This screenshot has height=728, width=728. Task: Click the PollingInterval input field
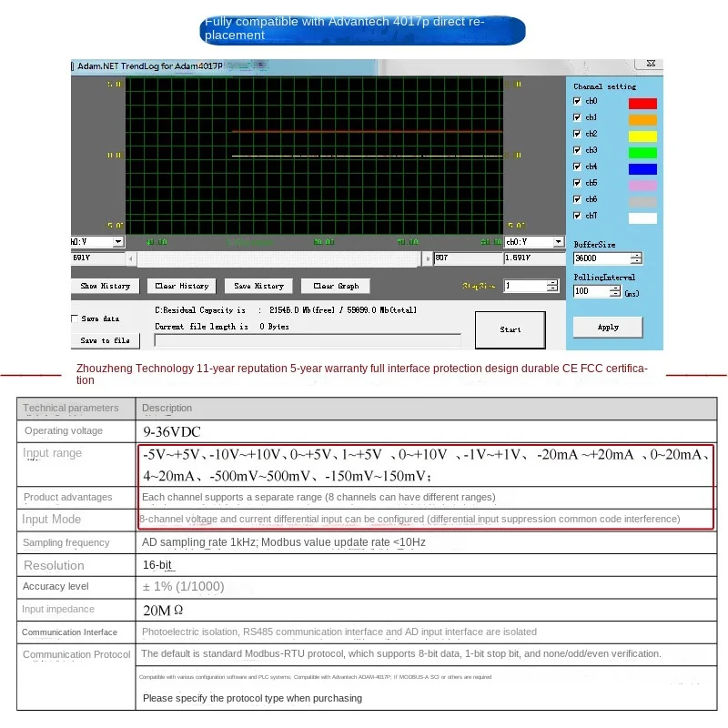pyautogui.click(x=591, y=291)
